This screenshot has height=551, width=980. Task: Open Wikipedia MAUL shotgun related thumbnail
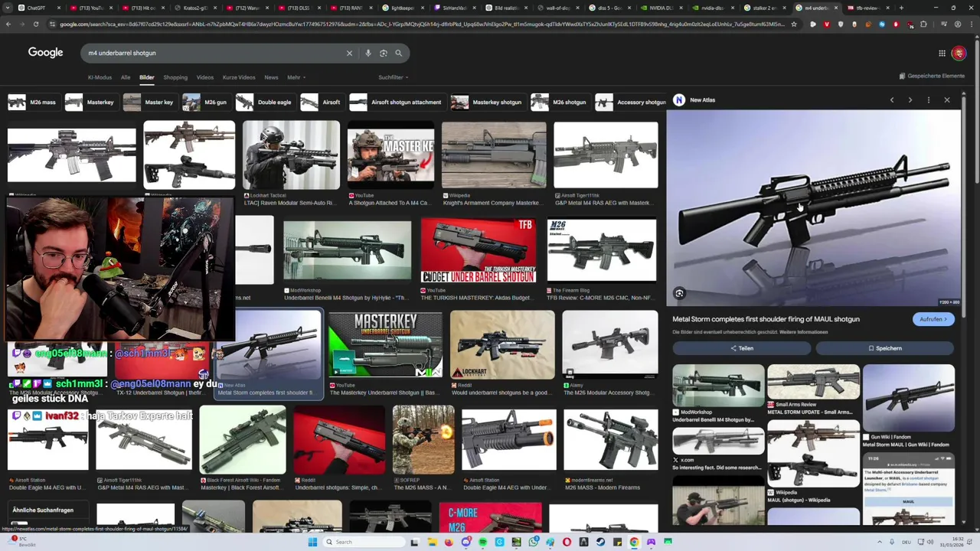[x=813, y=454]
